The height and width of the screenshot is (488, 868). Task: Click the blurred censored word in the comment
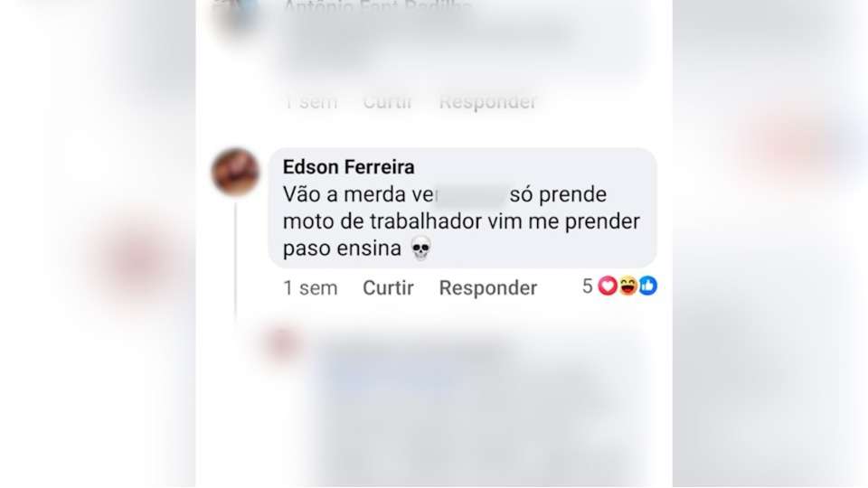pyautogui.click(x=472, y=195)
